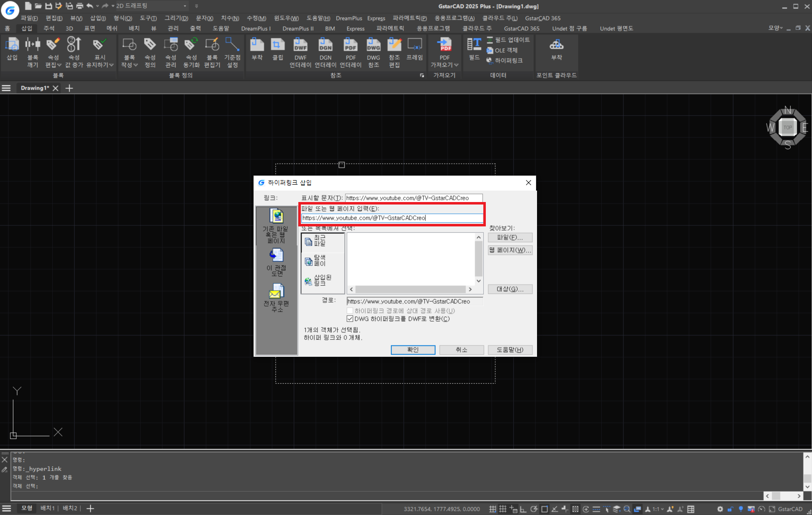The width and height of the screenshot is (812, 515).
Task: Select 기존 파일 혹은 웹 페이지 link type
Action: click(x=276, y=226)
